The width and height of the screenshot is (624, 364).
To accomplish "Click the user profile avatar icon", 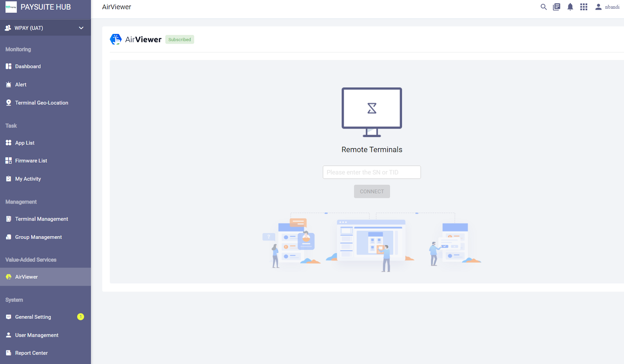I will pyautogui.click(x=598, y=7).
